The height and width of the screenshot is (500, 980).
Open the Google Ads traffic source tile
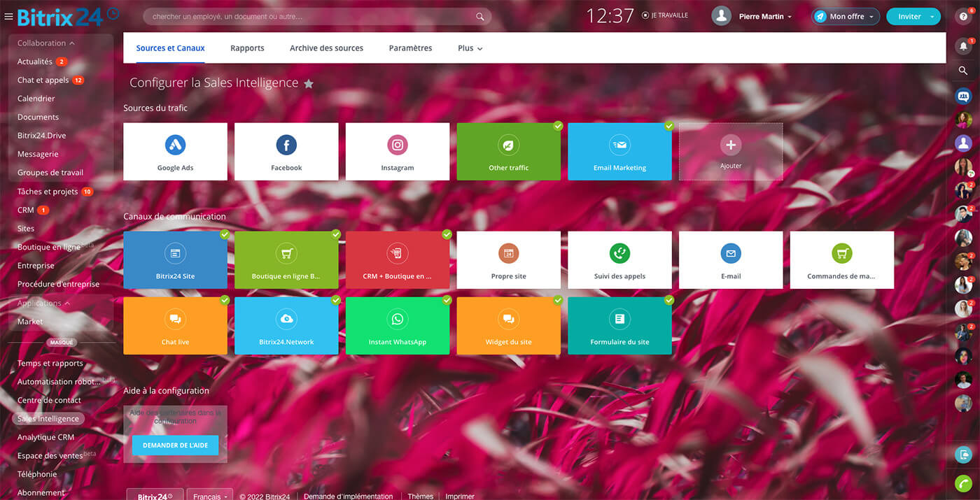point(175,152)
